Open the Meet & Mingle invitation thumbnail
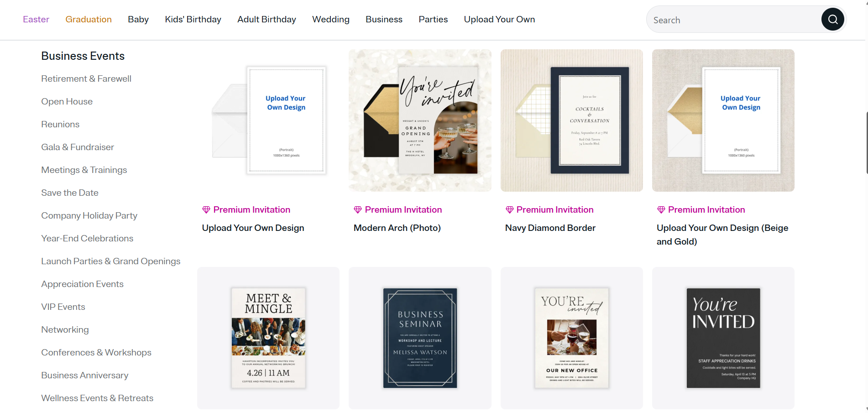 [268, 338]
